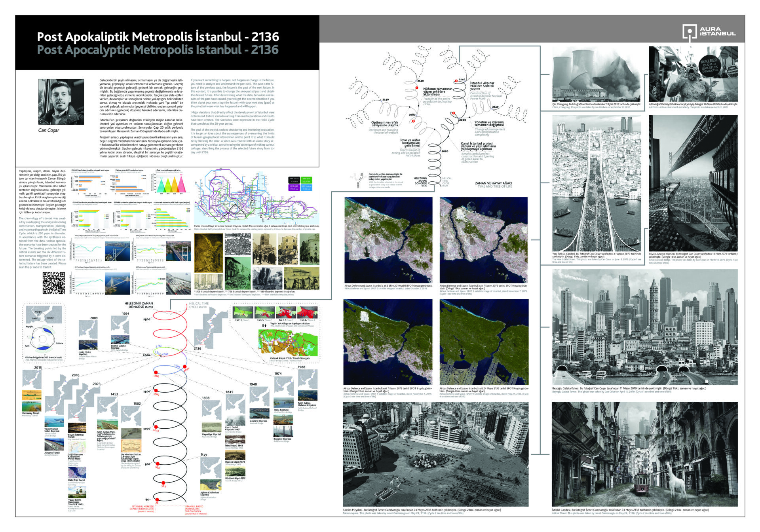Click the Faz 1 phase map thumbnail
The height and width of the screenshot is (532, 760).
(243, 312)
